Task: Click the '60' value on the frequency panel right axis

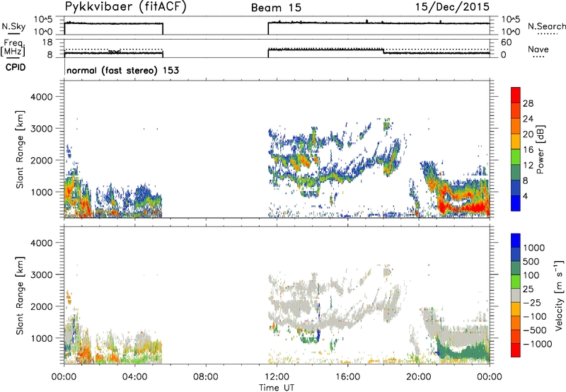Action: click(x=506, y=42)
